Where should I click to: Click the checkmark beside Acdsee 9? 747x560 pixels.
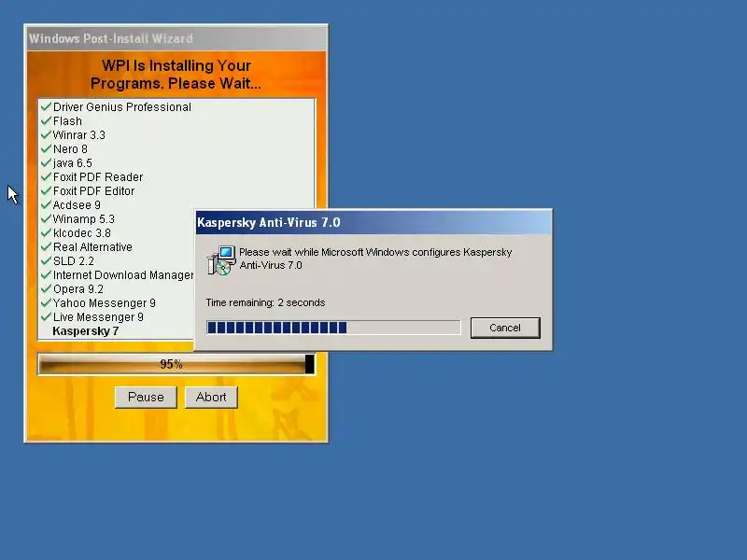(46, 204)
